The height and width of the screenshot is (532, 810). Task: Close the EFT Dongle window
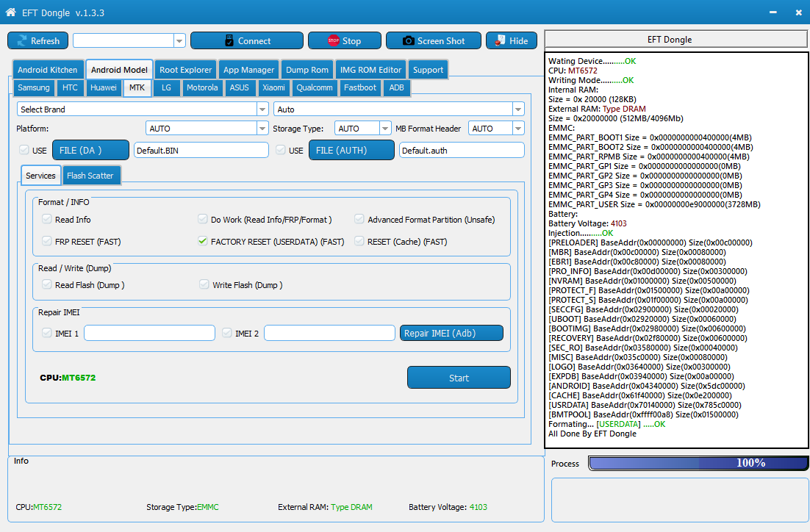coord(799,12)
